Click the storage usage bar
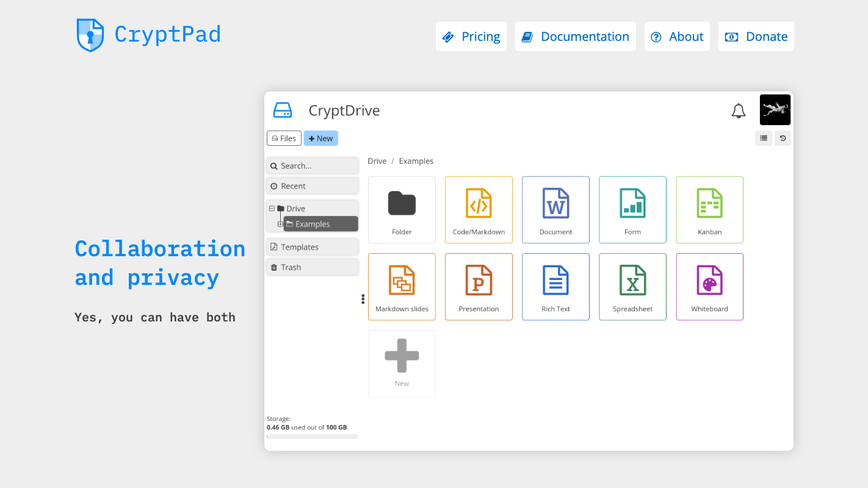868x488 pixels. point(313,436)
